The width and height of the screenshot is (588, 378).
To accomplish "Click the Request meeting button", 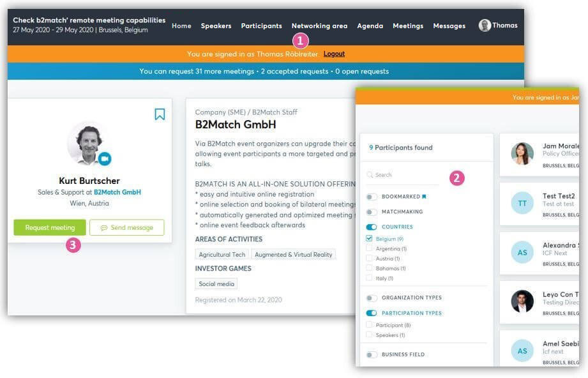I will point(50,227).
